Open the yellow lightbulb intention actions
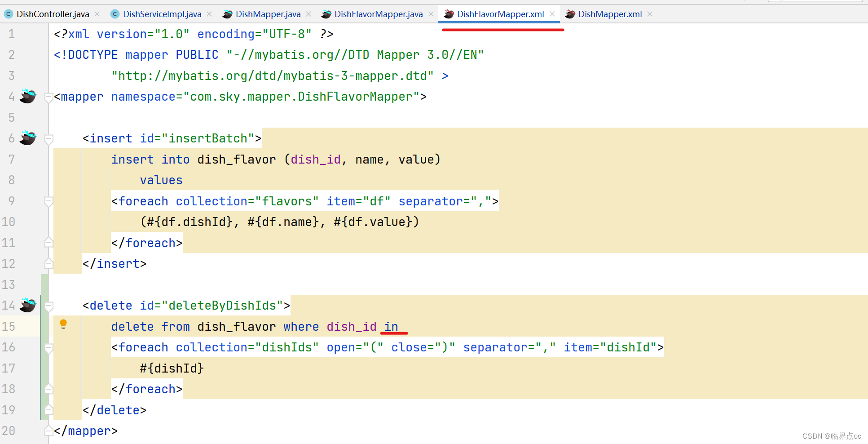 (63, 324)
